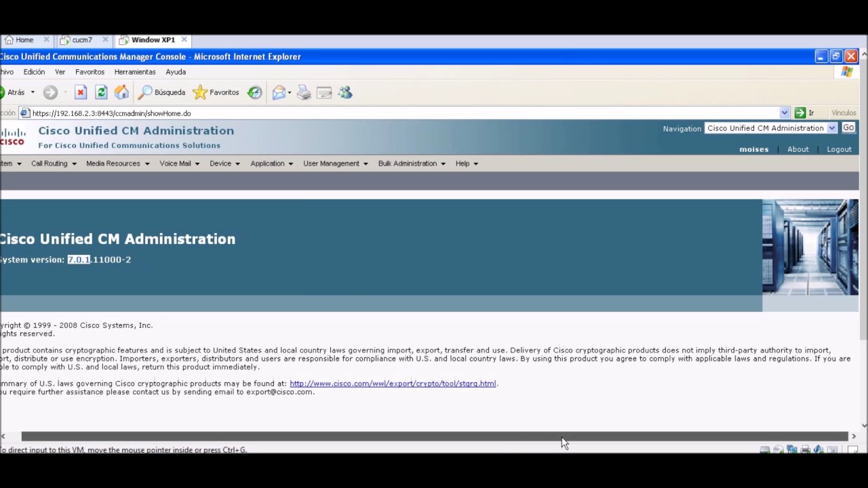Expand the User Management menu

[x=335, y=163]
